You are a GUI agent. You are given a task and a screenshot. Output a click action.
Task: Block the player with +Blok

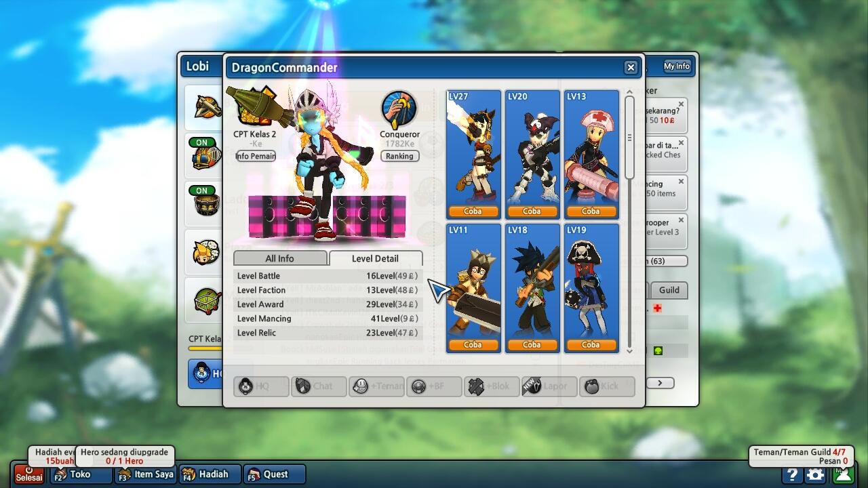click(492, 386)
